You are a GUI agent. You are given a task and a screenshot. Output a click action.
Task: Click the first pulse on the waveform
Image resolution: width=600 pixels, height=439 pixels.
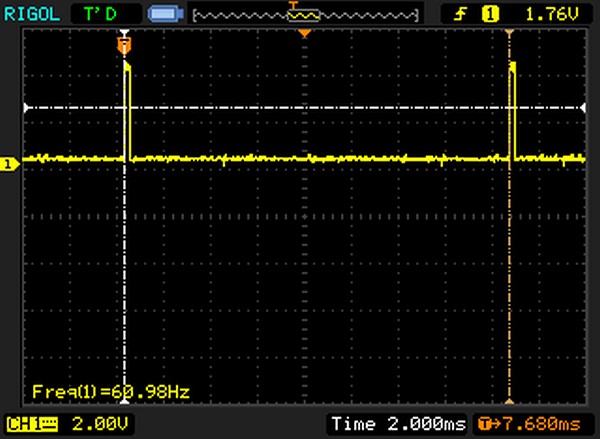pyautogui.click(x=128, y=110)
